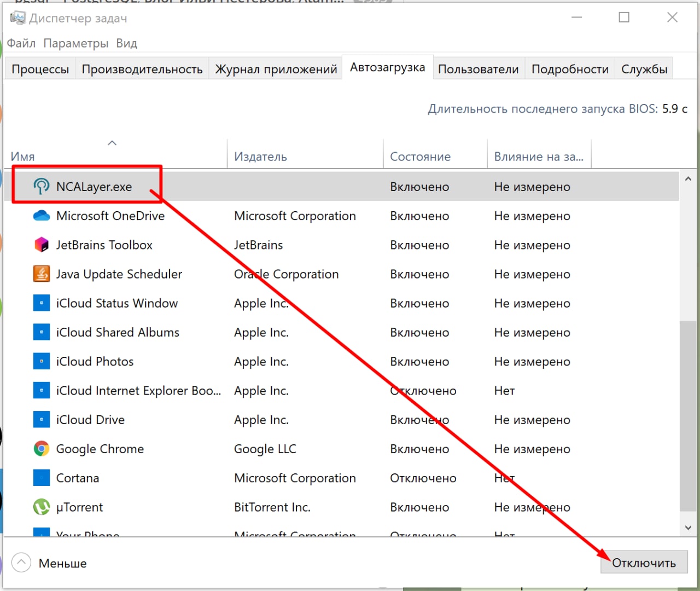The image size is (700, 591).
Task: Sort by the Имя column header
Action: click(115, 157)
